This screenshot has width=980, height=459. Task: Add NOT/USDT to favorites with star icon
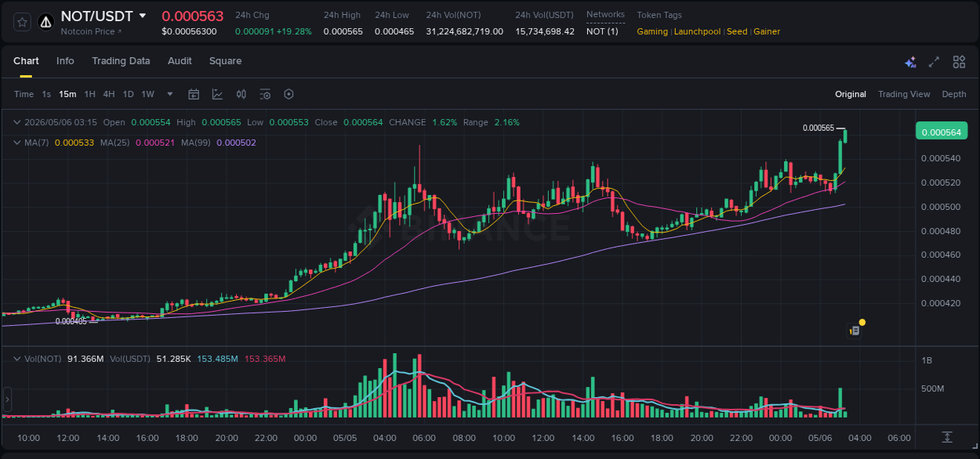(22, 22)
